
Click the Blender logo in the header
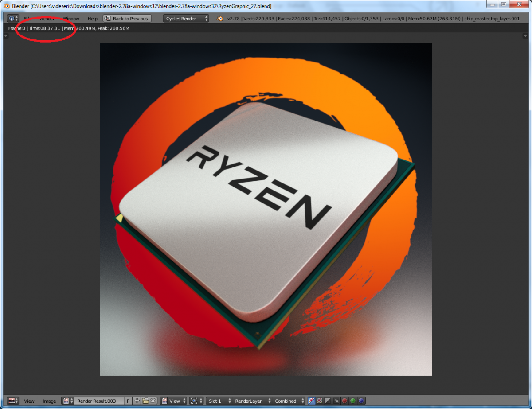tap(220, 19)
